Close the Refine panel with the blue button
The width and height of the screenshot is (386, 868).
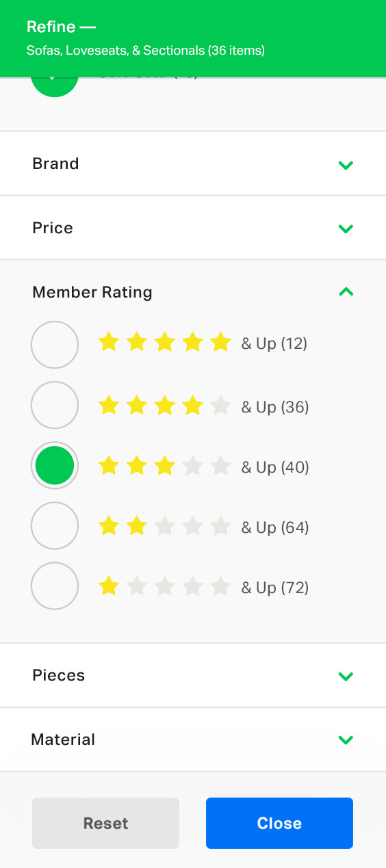[x=279, y=823]
